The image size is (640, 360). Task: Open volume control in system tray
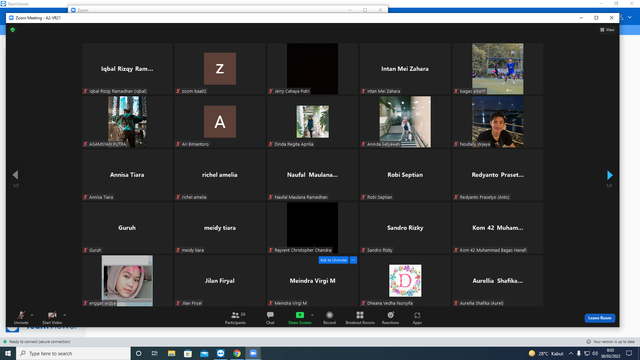pyautogui.click(x=595, y=353)
